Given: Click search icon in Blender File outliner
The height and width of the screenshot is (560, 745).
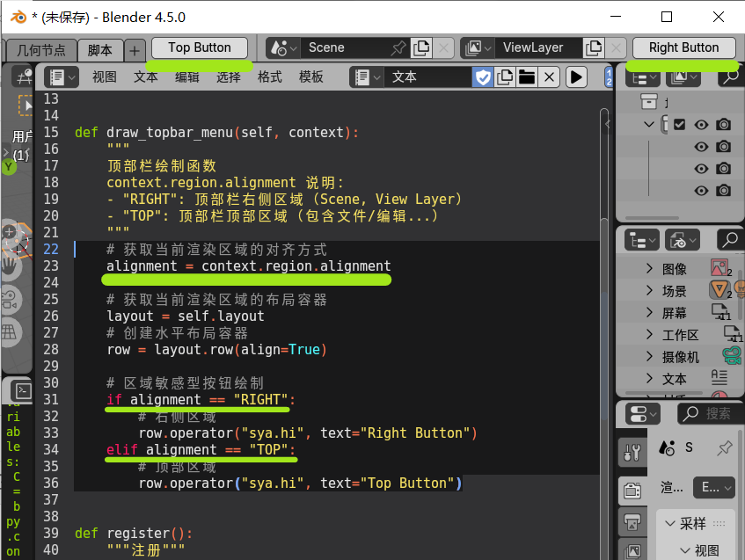Looking at the screenshot, I should (x=729, y=240).
